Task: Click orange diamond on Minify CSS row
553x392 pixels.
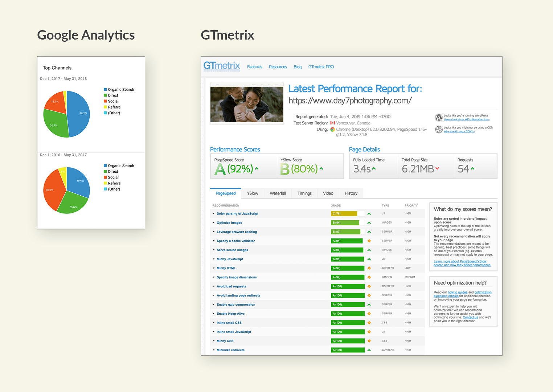Action: (x=369, y=341)
